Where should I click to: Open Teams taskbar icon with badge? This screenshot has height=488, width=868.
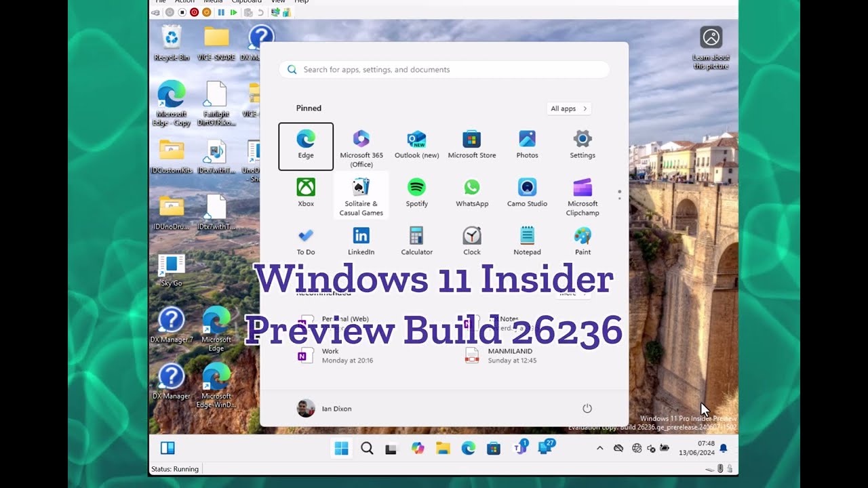521,447
